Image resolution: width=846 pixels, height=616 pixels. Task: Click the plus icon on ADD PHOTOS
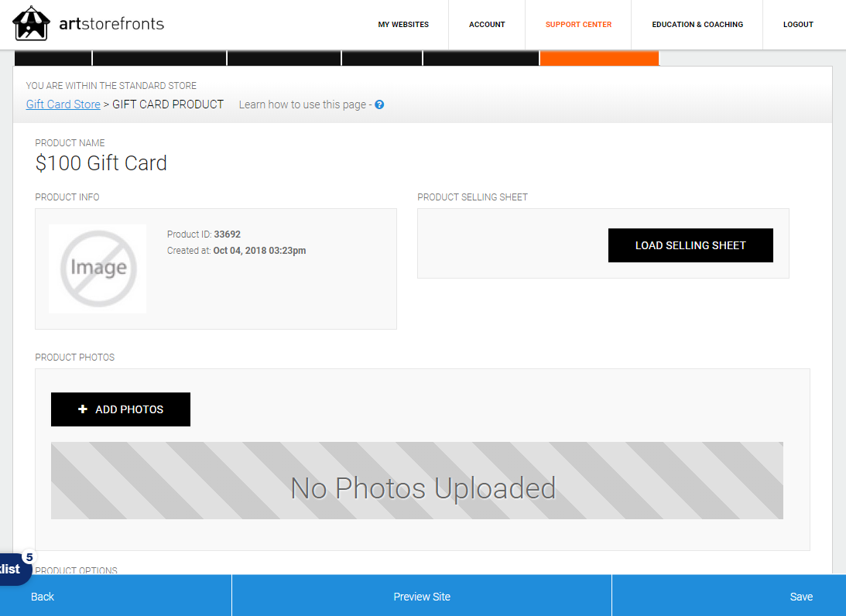tap(83, 409)
